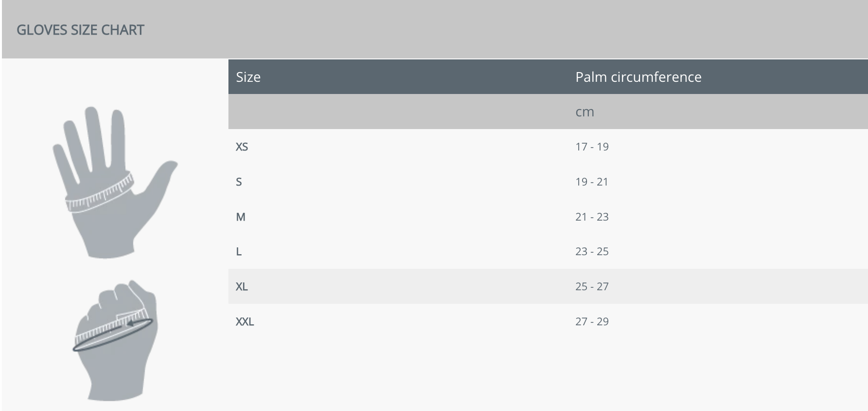
Task: Select the XS size row label
Action: pos(242,147)
